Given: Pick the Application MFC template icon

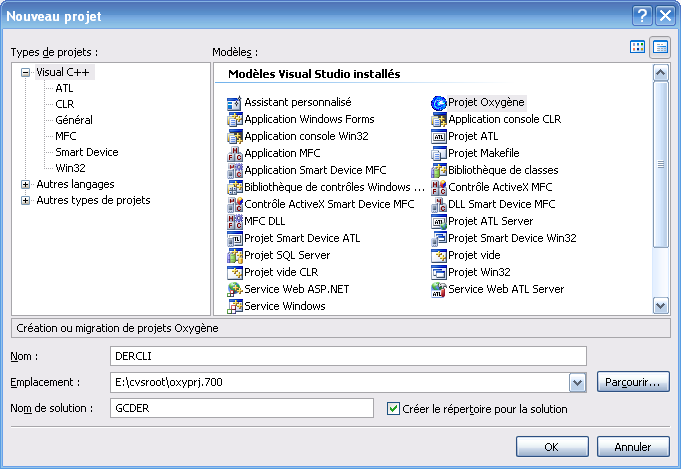Looking at the screenshot, I should click(x=235, y=153).
